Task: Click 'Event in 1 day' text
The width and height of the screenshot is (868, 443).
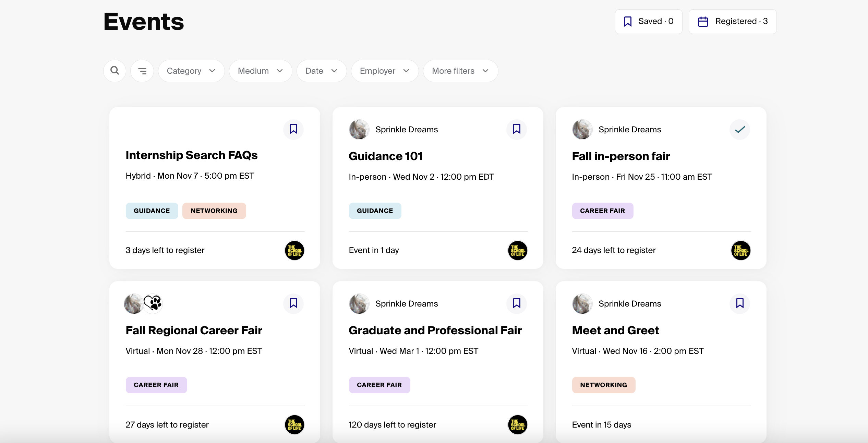Action: (x=374, y=250)
